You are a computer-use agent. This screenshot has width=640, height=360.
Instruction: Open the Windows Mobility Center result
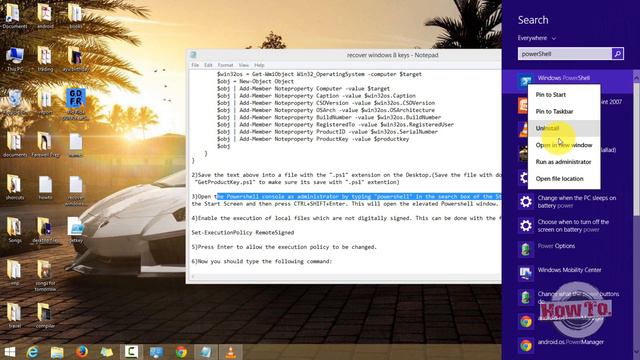pyautogui.click(x=569, y=270)
